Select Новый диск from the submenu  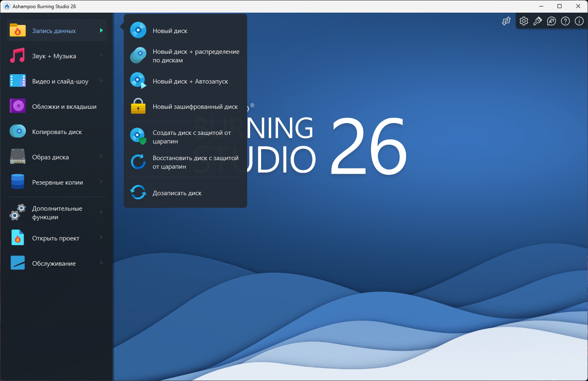170,31
